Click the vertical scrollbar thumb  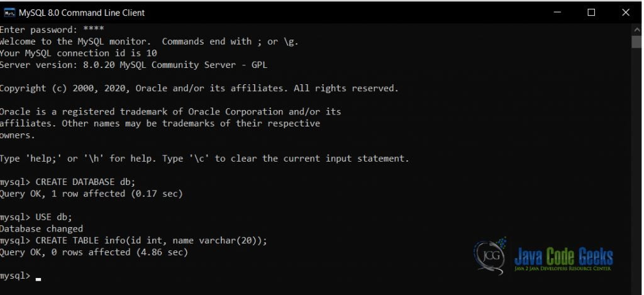(x=636, y=42)
